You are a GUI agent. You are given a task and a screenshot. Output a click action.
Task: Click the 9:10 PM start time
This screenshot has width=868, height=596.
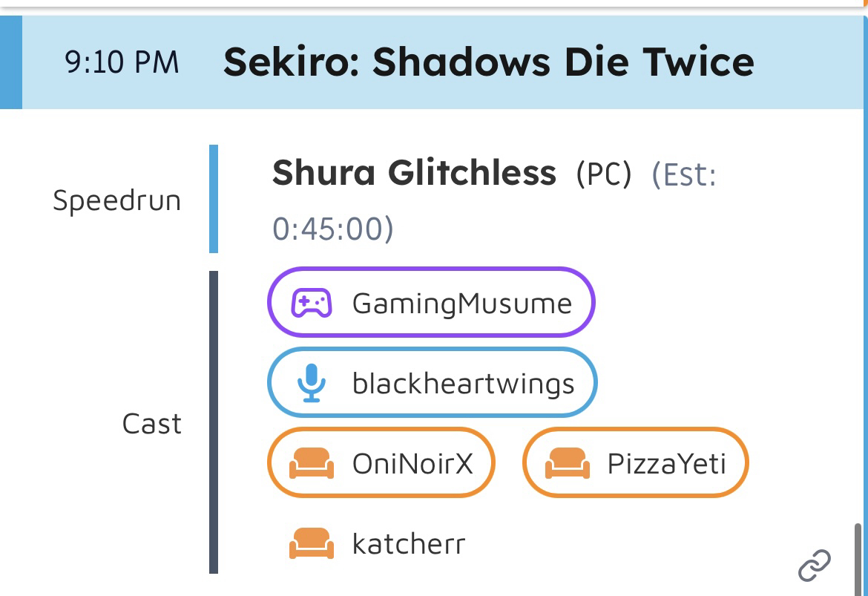pyautogui.click(x=122, y=63)
